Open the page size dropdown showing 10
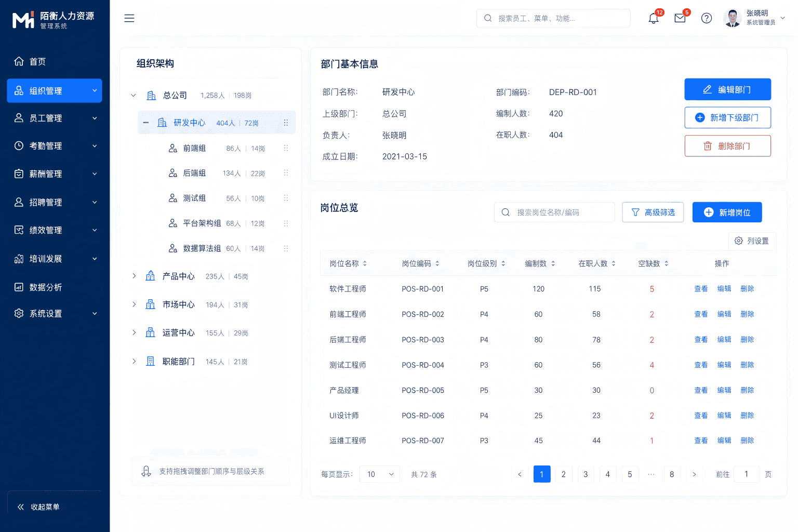This screenshot has width=798, height=532. (x=380, y=474)
